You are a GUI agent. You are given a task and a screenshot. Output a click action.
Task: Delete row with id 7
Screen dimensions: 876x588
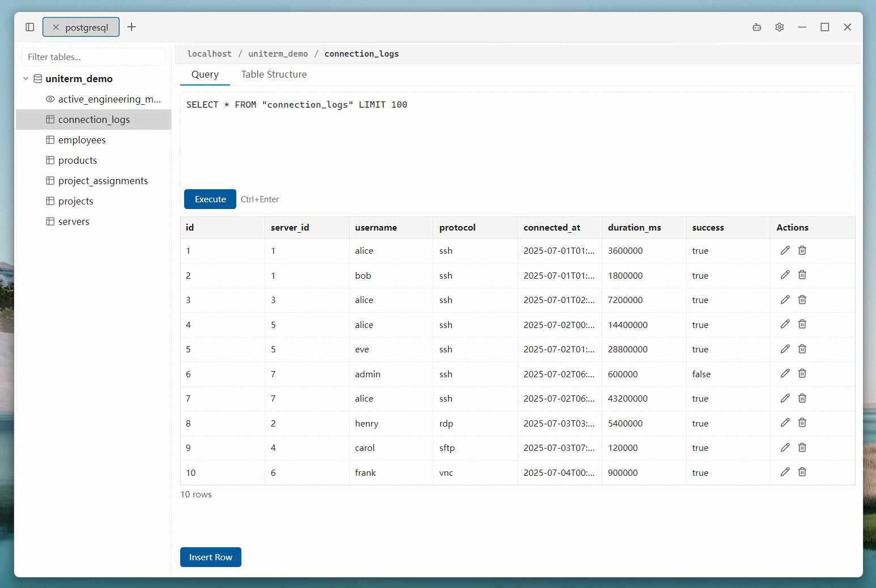pyautogui.click(x=802, y=398)
